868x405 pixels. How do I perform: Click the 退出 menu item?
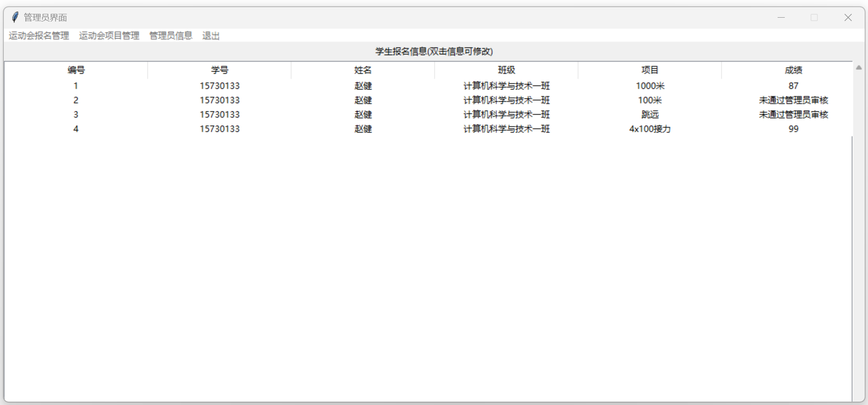pos(211,35)
